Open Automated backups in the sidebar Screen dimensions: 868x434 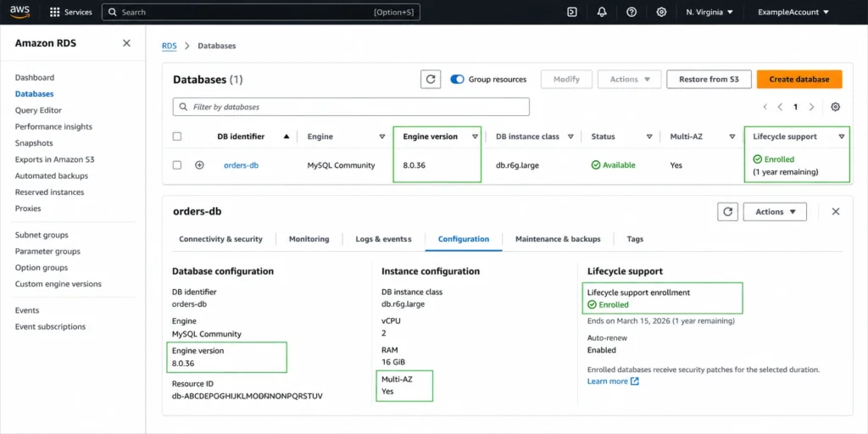point(52,175)
